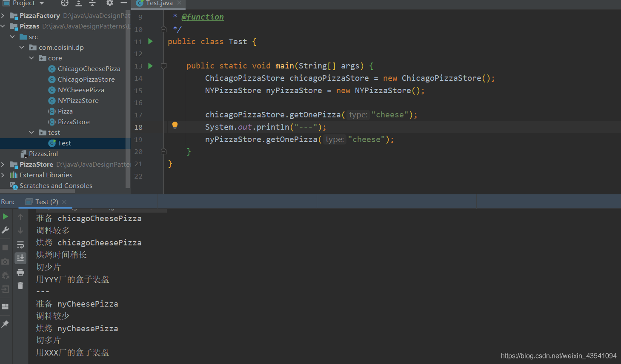
Task: Expand the PizzaFactory module node
Action: 3,16
